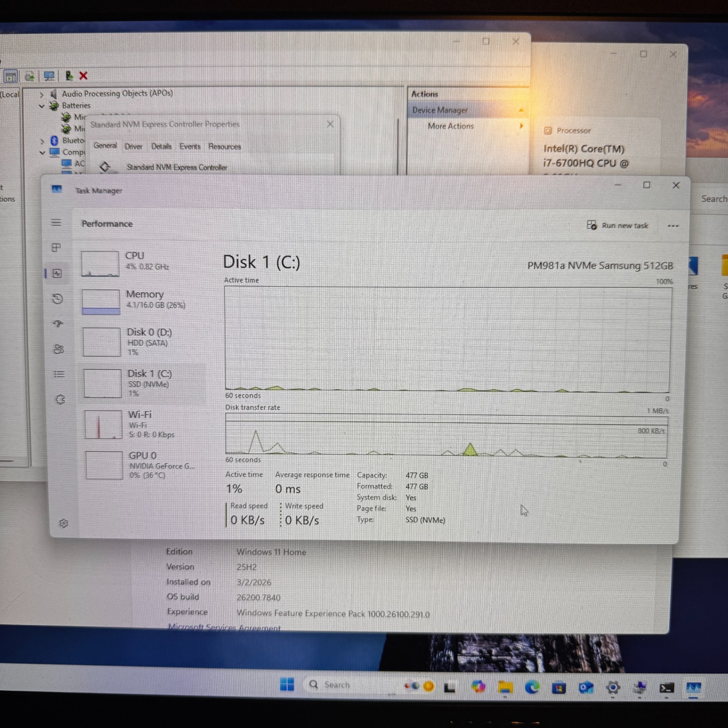Open the Services icon in sidebar
The height and width of the screenshot is (728, 728).
click(60, 399)
